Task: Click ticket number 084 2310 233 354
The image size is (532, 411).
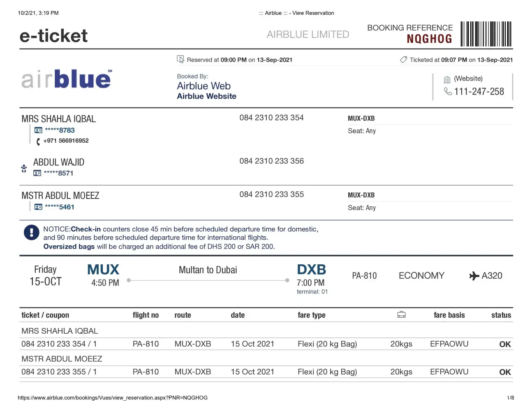Action: pyautogui.click(x=272, y=118)
